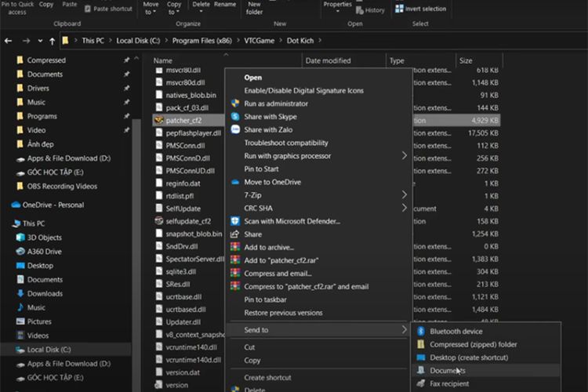Viewport: 588px width, 392px height.
Task: Go up one folder level with up arrow
Action: [x=52, y=41]
